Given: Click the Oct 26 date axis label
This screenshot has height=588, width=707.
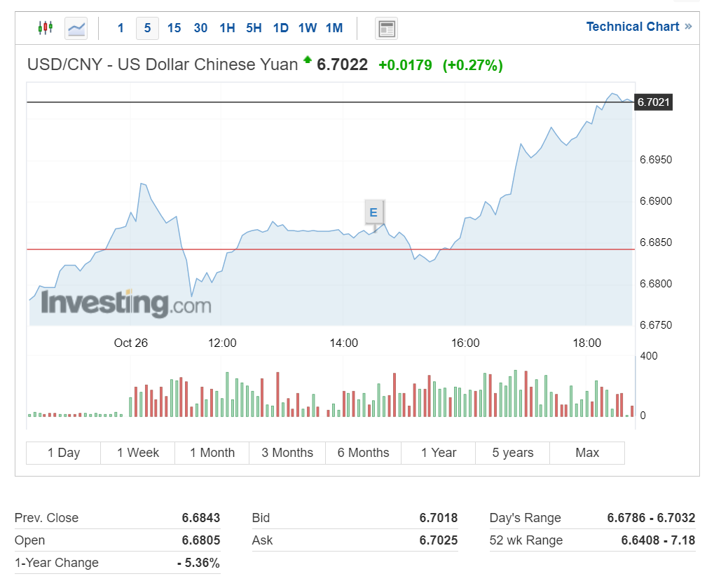Looking at the screenshot, I should pyautogui.click(x=131, y=343).
